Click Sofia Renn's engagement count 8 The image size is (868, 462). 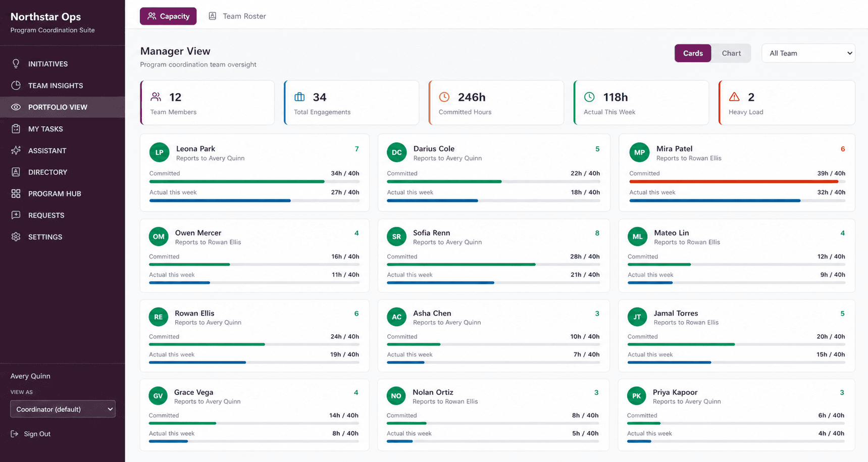597,233
